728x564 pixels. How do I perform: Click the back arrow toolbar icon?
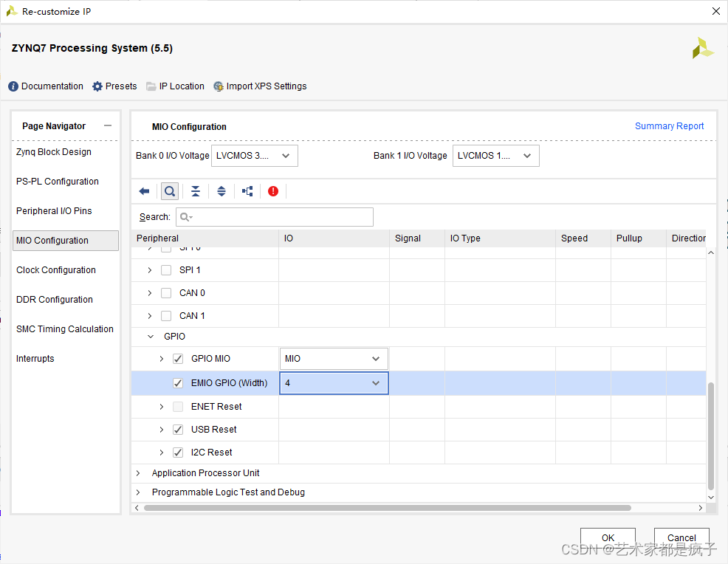tap(145, 191)
